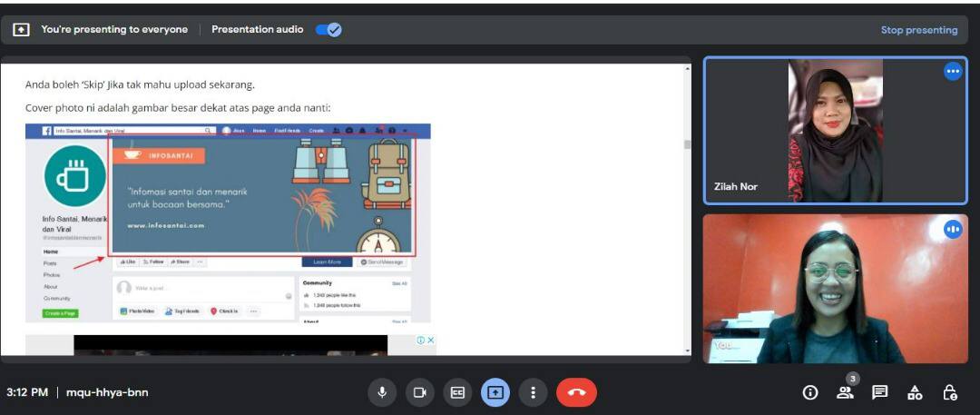The height and width of the screenshot is (415, 980).
Task: Click the 'Presentation audio' label
Action: (x=258, y=29)
